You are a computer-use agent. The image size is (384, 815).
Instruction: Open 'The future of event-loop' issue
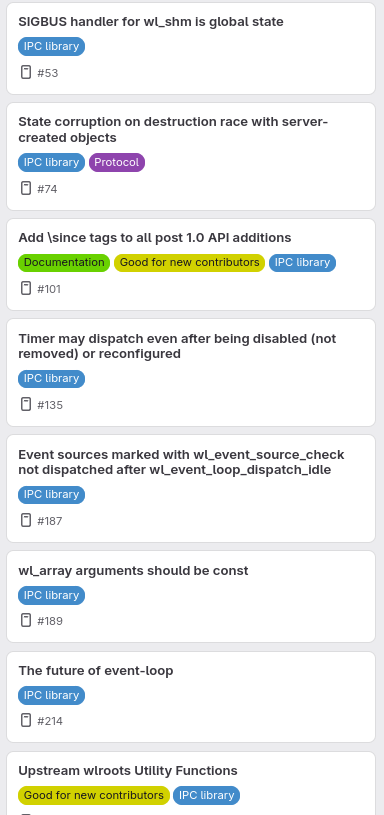[96, 671]
